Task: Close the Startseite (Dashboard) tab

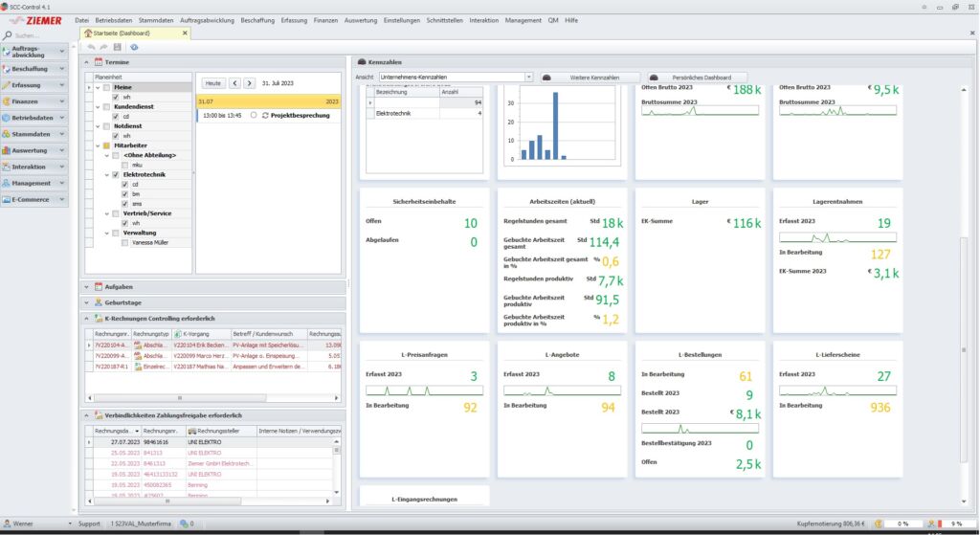Action: [185, 33]
